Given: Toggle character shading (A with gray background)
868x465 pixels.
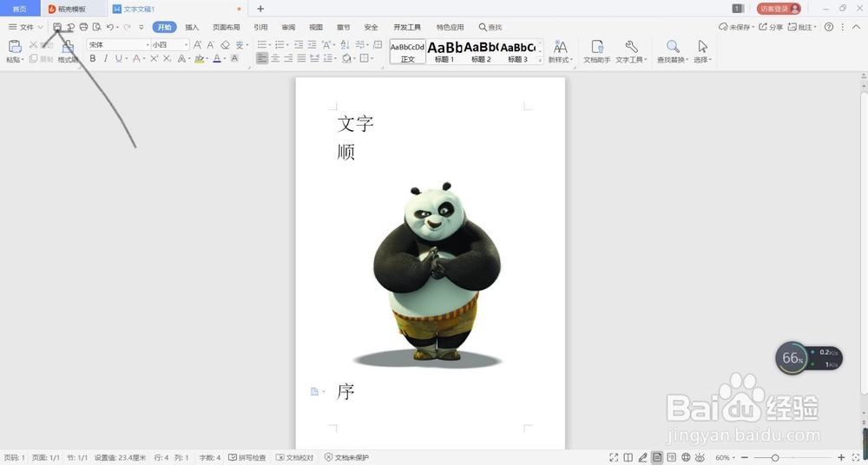Looking at the screenshot, I should 234,58.
